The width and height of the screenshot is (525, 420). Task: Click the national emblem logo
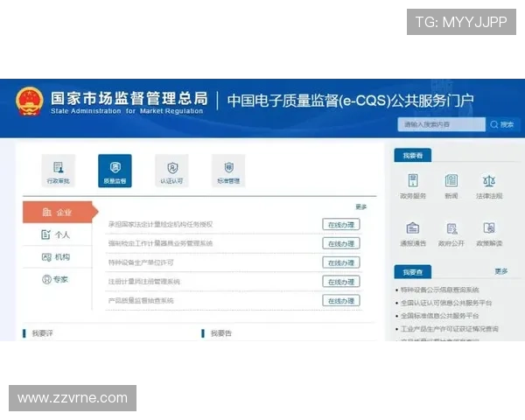click(30, 101)
